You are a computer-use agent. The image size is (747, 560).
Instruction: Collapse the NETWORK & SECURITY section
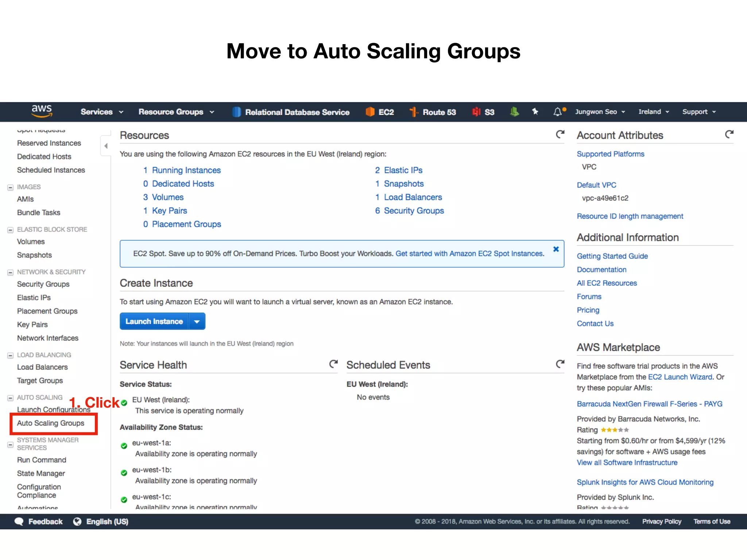coord(11,273)
